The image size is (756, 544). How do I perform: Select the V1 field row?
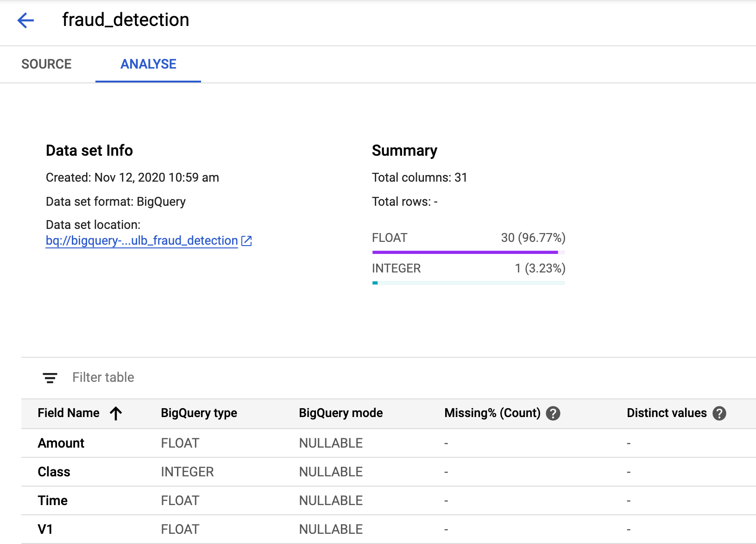[45, 530]
